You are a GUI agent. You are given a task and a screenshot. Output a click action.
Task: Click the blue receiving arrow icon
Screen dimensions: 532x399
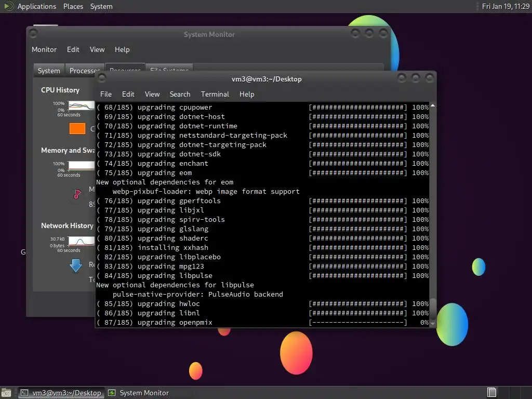tap(76, 265)
